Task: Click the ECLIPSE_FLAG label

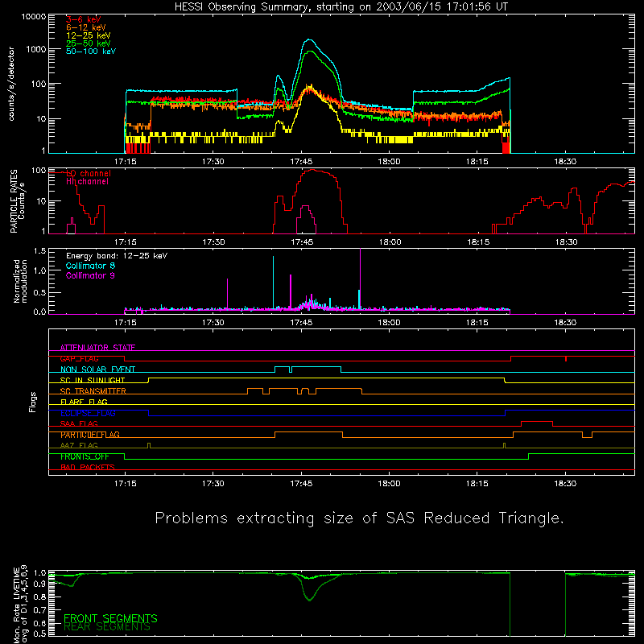Action: point(88,413)
